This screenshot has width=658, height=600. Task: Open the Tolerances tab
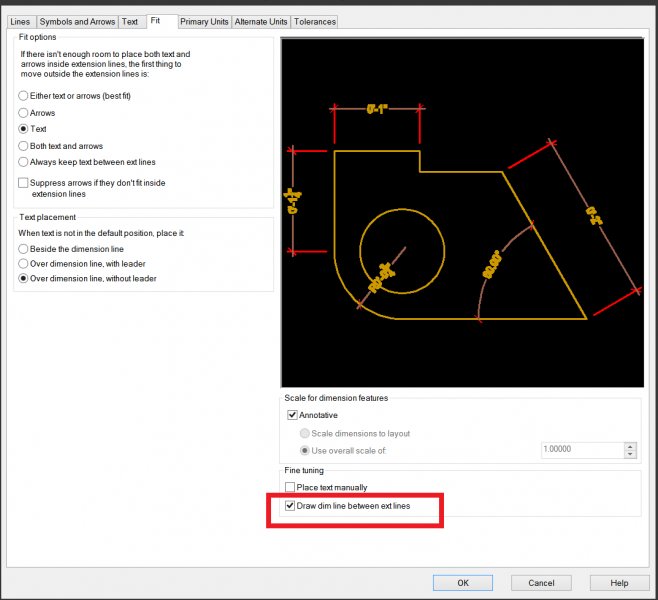click(314, 22)
